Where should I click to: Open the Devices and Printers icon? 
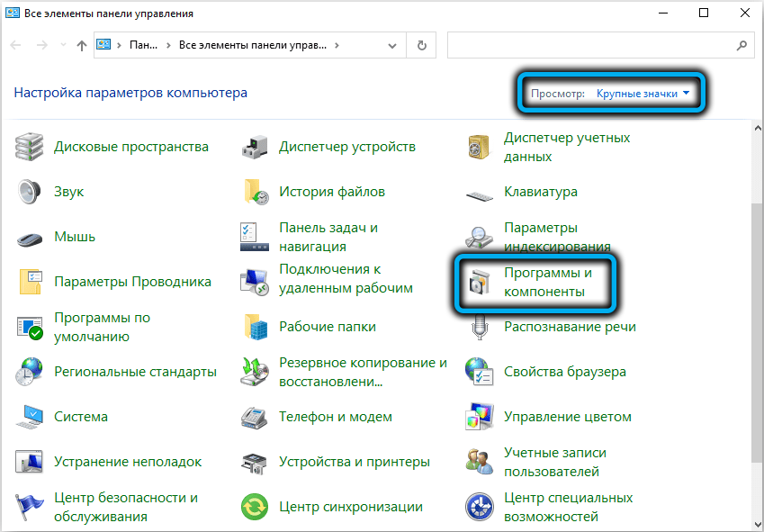[255, 464]
